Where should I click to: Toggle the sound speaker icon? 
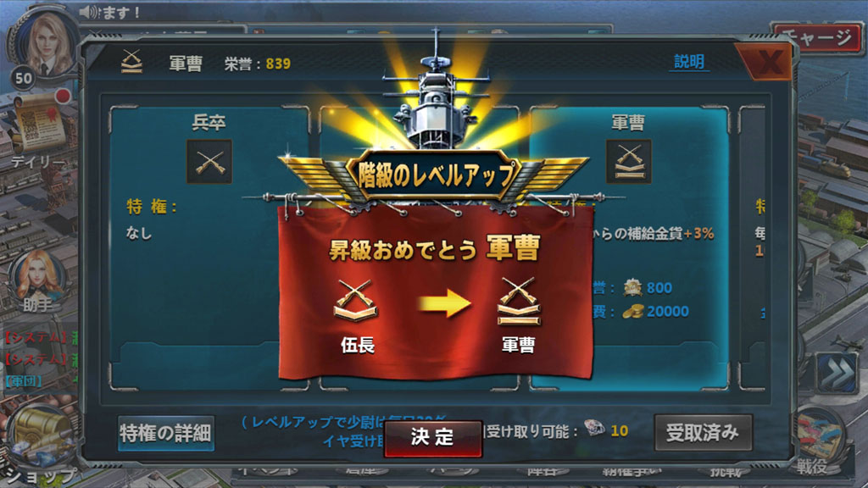(88, 12)
